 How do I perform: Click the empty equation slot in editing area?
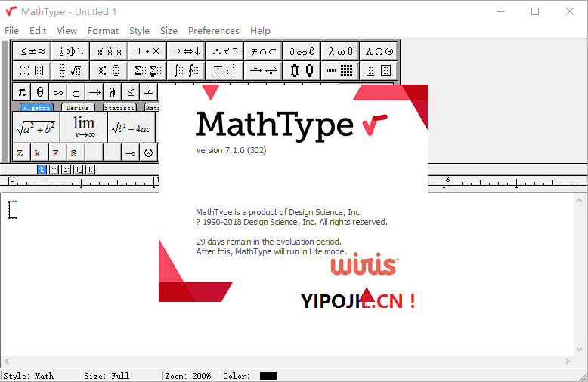13,210
